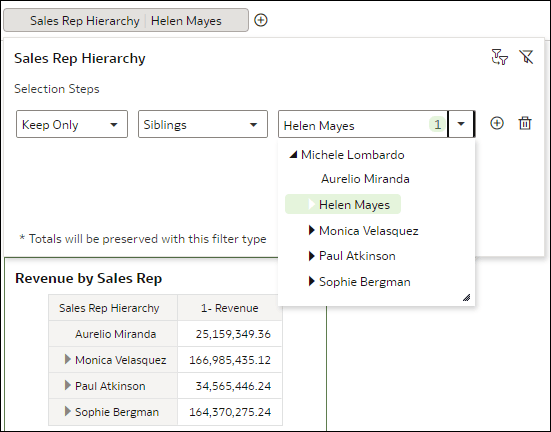Expand Paul Atkinson in the member list
Image resolution: width=551 pixels, height=432 pixels.
click(311, 256)
